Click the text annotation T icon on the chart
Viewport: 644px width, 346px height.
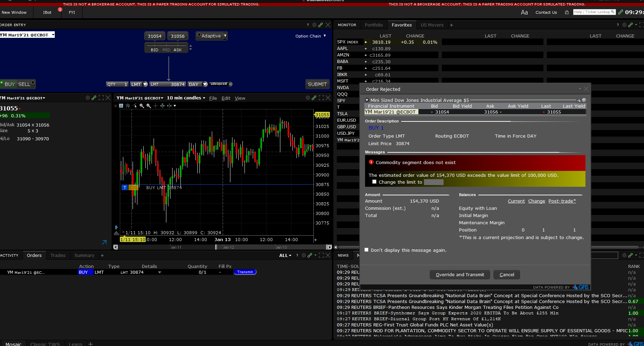121,106
